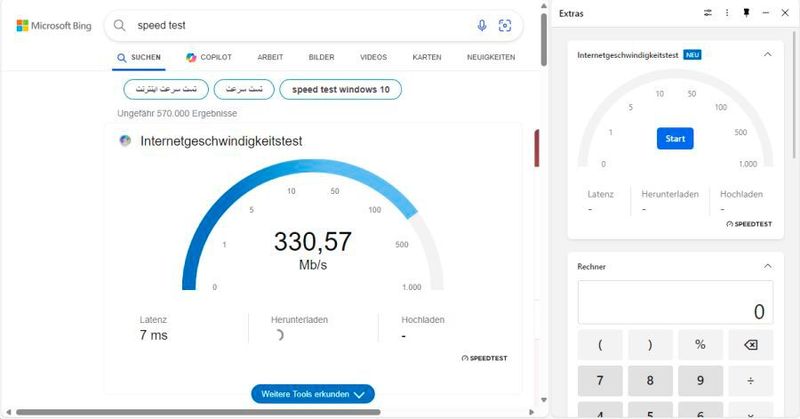800x419 pixels.
Task: Click the blue Start speed test button
Action: pos(675,138)
